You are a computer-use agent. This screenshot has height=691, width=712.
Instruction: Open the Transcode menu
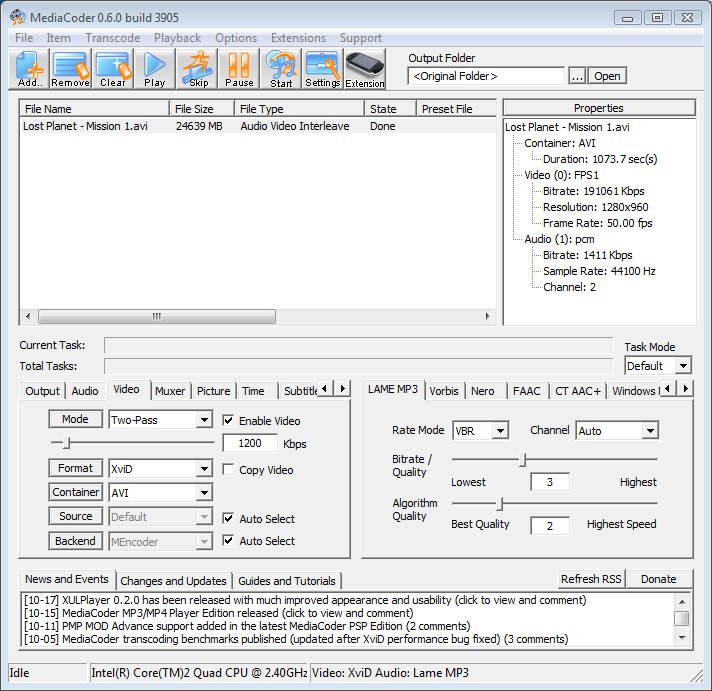113,38
